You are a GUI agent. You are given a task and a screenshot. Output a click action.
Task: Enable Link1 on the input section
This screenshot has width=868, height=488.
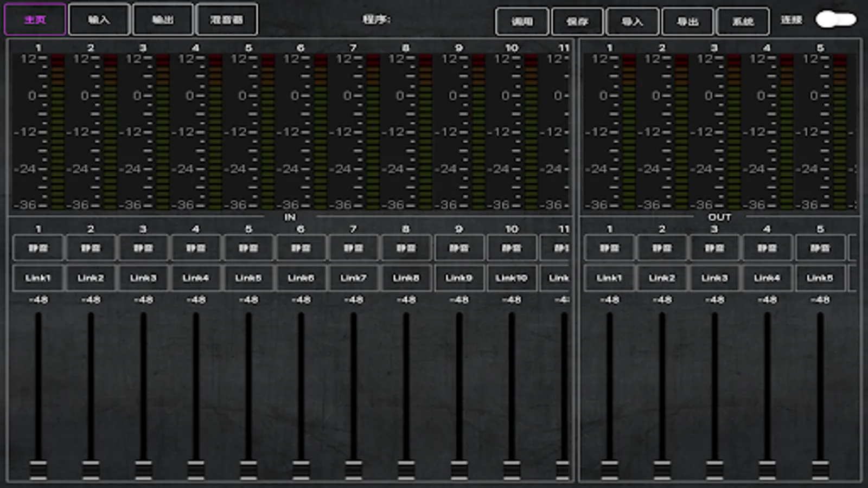point(38,278)
